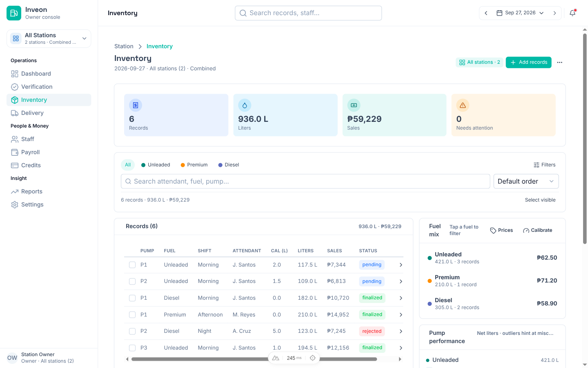Click the All Stations grid icon

pyautogui.click(x=16, y=38)
